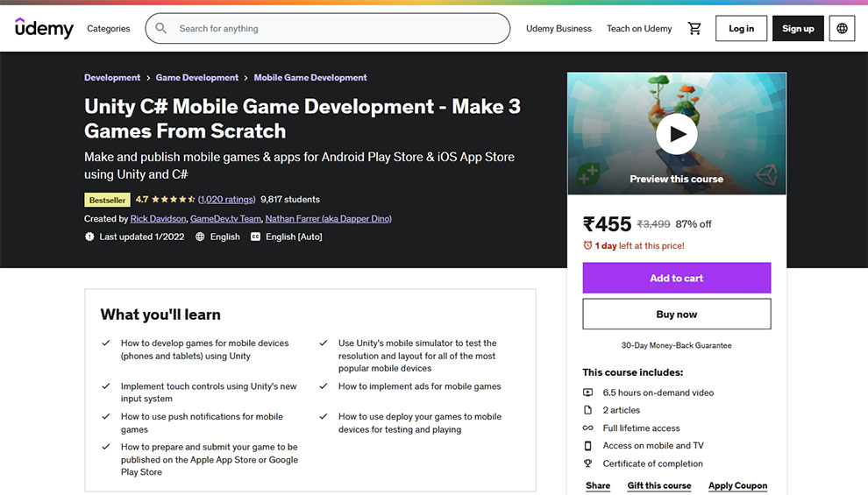Play the course preview video
Screen dimensions: 868x495
(676, 134)
